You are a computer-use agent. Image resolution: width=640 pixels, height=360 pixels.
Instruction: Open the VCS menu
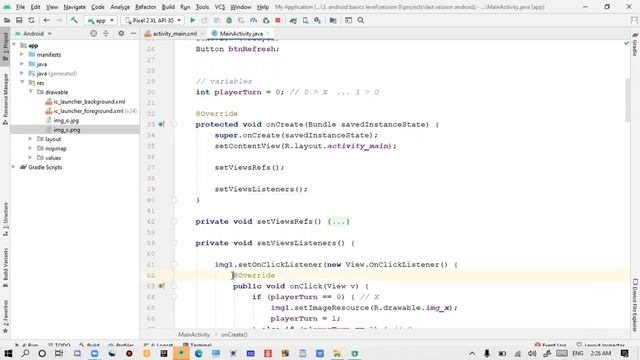(x=220, y=7)
